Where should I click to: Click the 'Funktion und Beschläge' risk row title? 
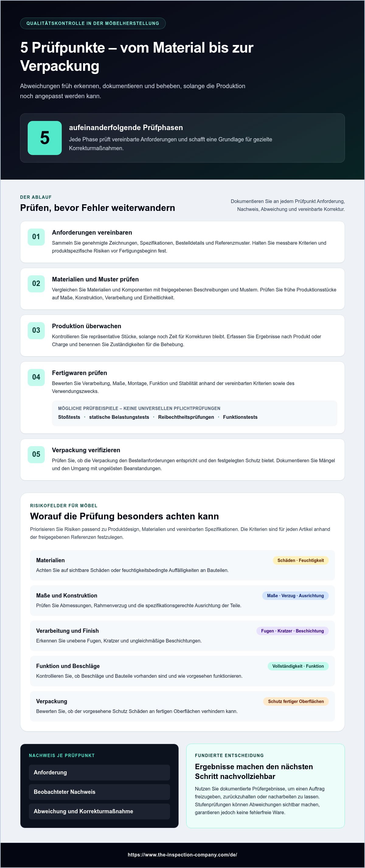click(68, 666)
